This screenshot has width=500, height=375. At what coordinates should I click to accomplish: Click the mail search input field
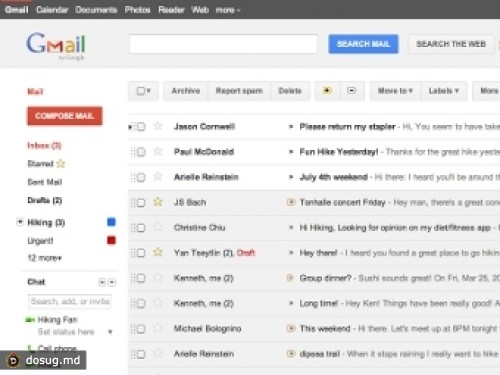(223, 44)
